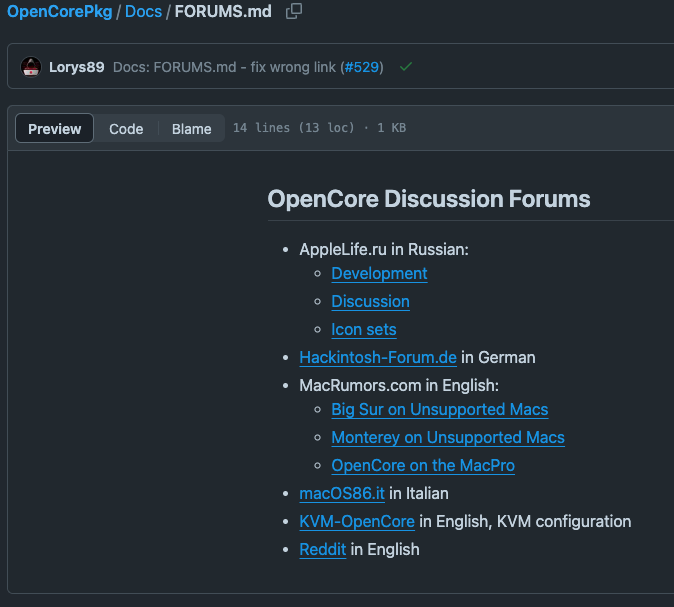Copy the file path with the copy icon
This screenshot has width=674, height=607.
tap(294, 11)
